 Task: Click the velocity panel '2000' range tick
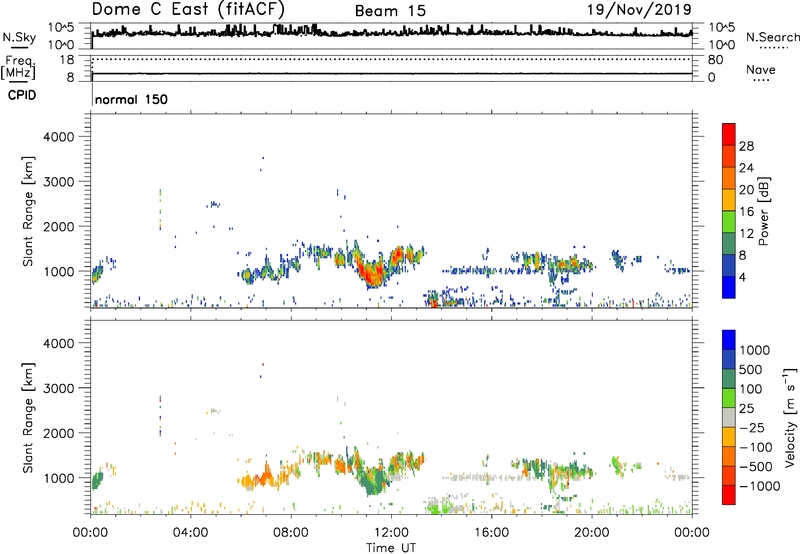tap(58, 433)
